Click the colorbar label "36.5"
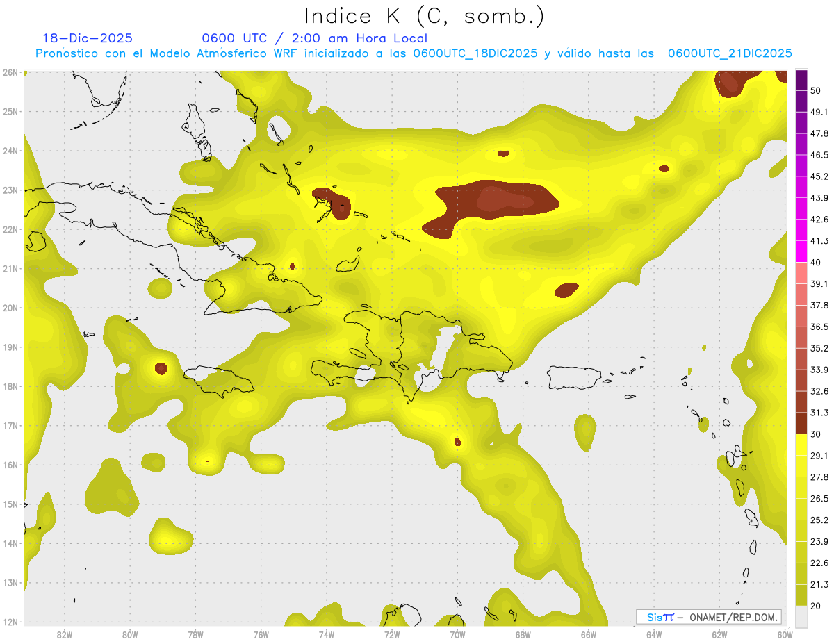This screenshot has width=834, height=644. (819, 327)
